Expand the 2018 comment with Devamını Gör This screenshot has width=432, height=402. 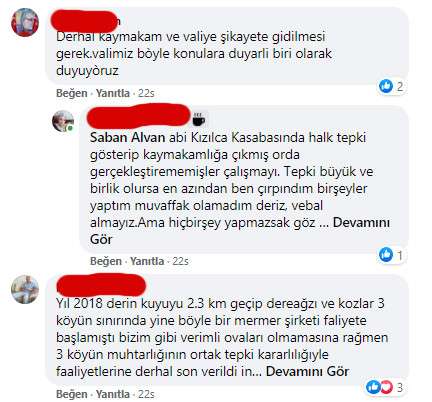coord(307,371)
